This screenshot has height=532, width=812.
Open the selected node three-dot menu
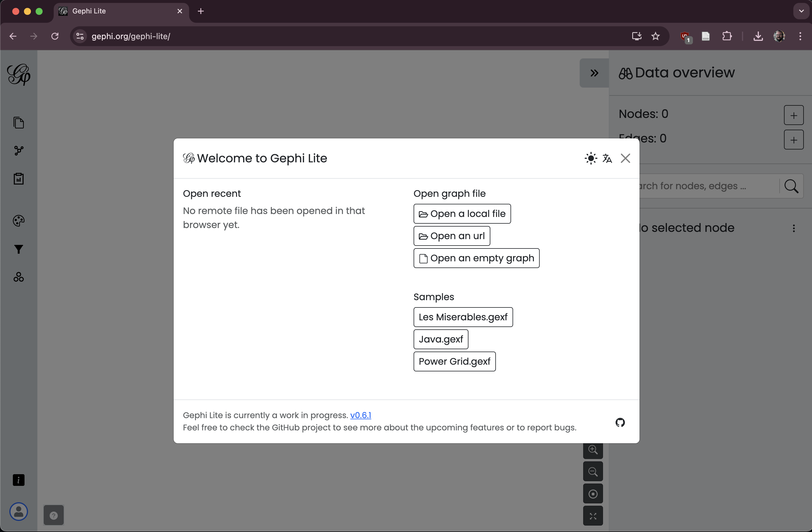(794, 228)
